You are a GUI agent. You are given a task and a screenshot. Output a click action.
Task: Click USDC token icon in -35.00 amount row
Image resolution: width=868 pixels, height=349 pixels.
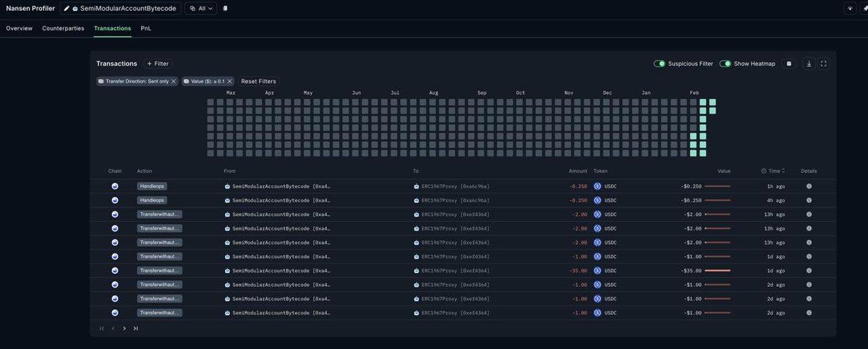597,270
